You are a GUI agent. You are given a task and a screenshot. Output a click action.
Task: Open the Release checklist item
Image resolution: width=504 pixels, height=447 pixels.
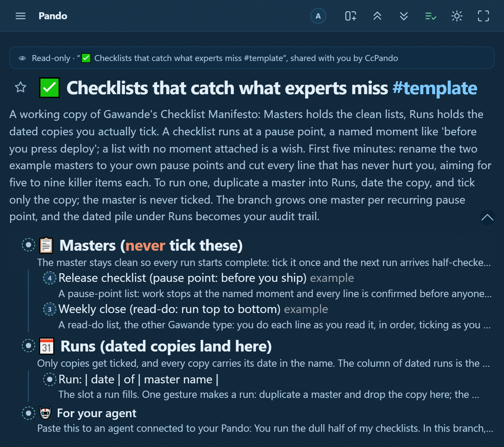tap(182, 278)
